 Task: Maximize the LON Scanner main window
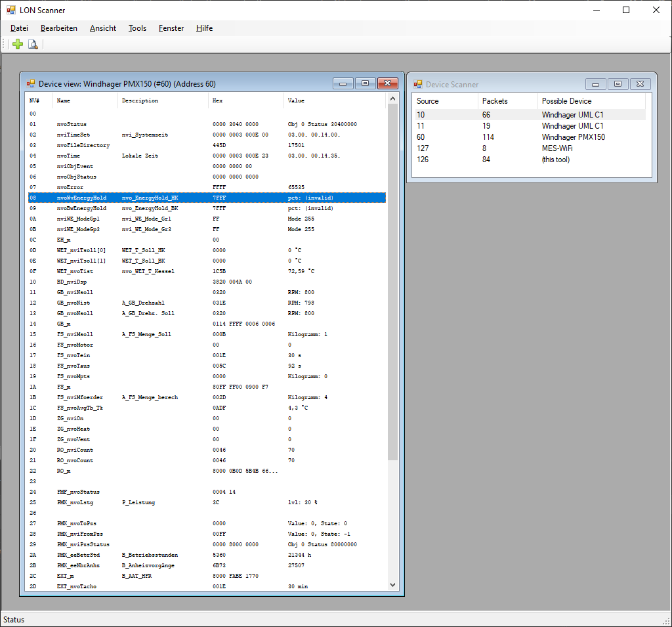coord(626,10)
